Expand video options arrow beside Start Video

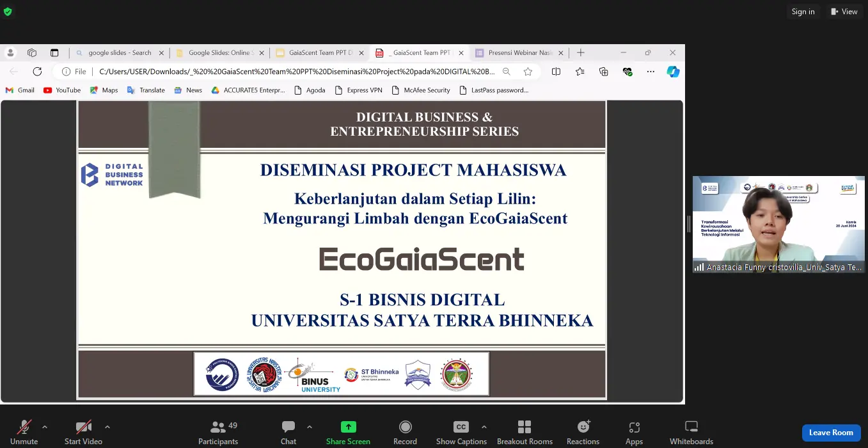107,427
